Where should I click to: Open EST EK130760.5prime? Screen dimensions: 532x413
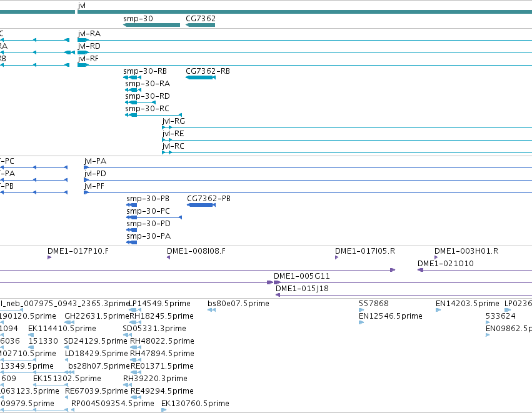coord(196,404)
